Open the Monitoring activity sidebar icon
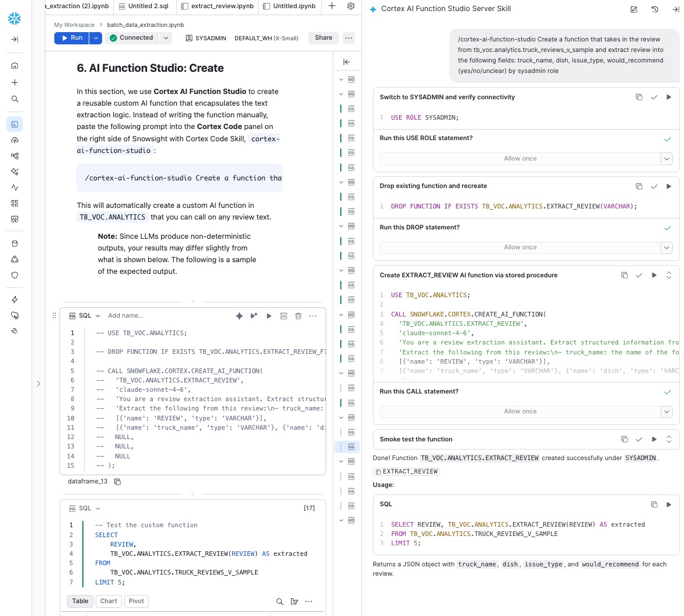This screenshot has height=616, width=684. point(15,188)
